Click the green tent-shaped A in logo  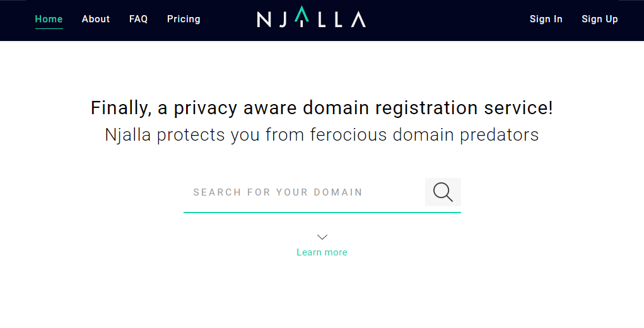302,13
